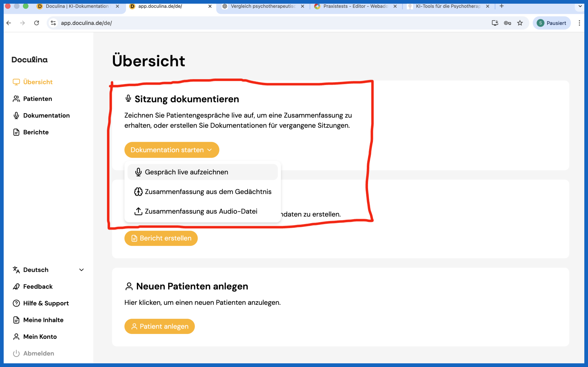Viewport: 588px width, 367px height.
Task: Open Berichte from the sidebar
Action: pyautogui.click(x=31, y=132)
